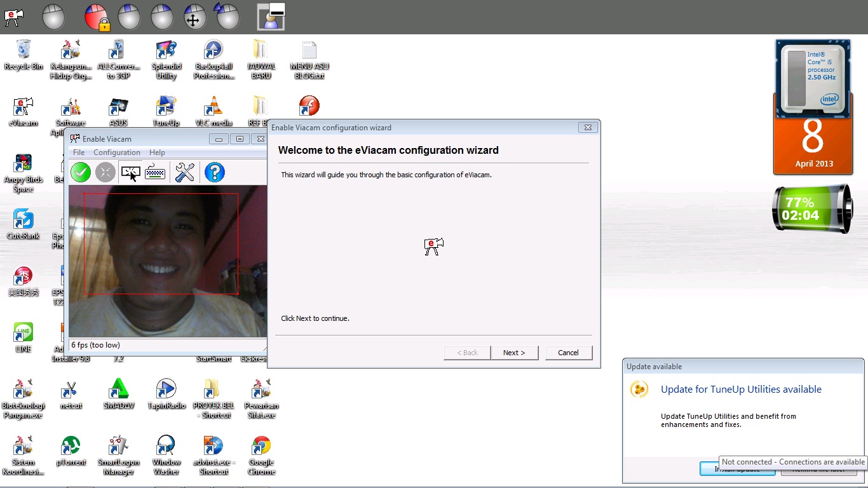The image size is (868, 488).
Task: Choose the right-click mouse mode icon
Action: (x=162, y=17)
